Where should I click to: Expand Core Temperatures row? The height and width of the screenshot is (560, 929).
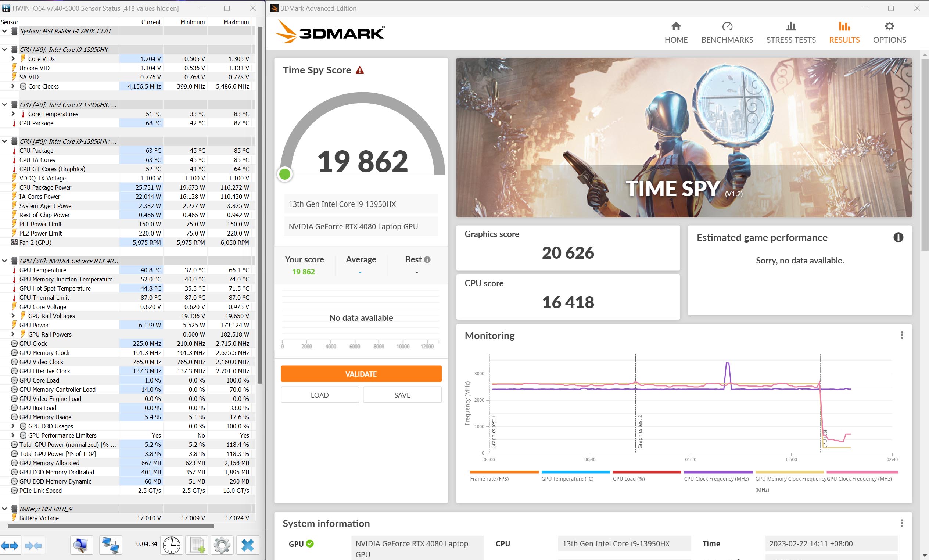pyautogui.click(x=13, y=114)
